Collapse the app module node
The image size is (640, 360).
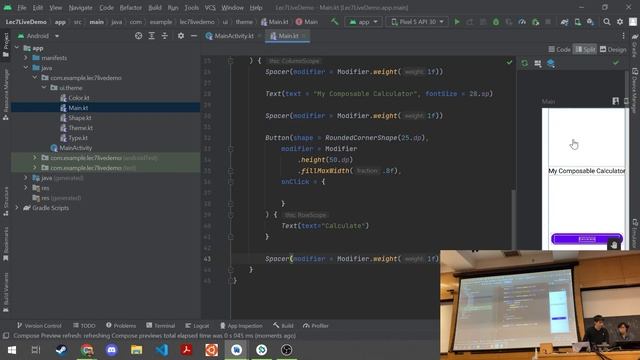pyautogui.click(x=17, y=48)
